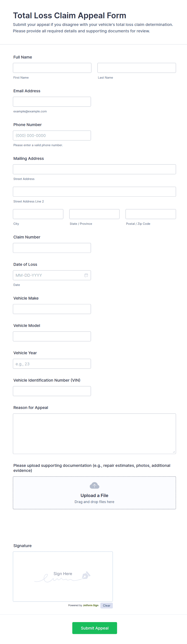This screenshot has height=644, width=187.
Task: Select the Street Address field
Action: point(94,169)
